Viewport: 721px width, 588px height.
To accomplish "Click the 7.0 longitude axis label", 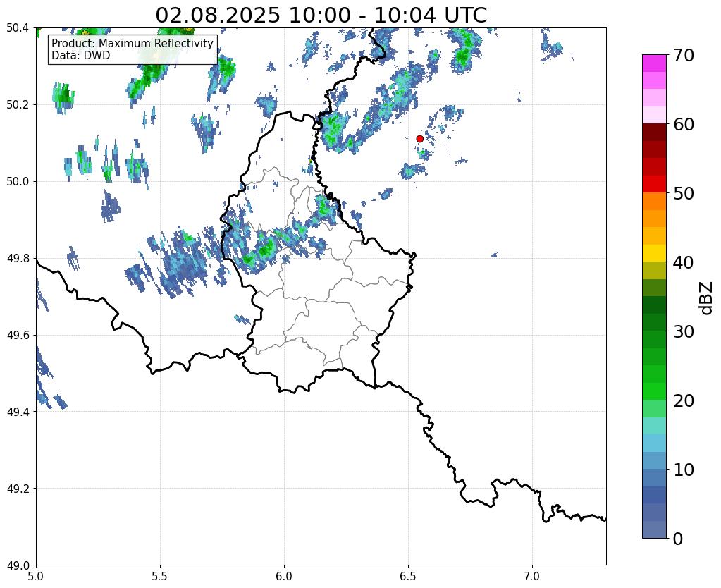I will coord(532,576).
